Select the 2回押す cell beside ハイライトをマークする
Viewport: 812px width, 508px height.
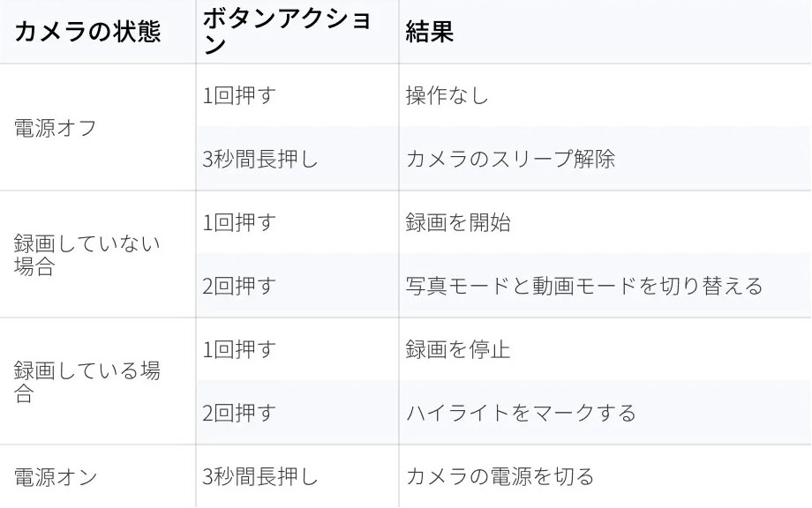239,414
